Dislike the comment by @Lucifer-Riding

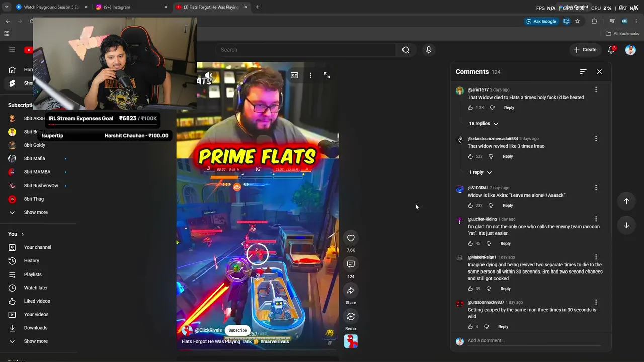coord(489,244)
